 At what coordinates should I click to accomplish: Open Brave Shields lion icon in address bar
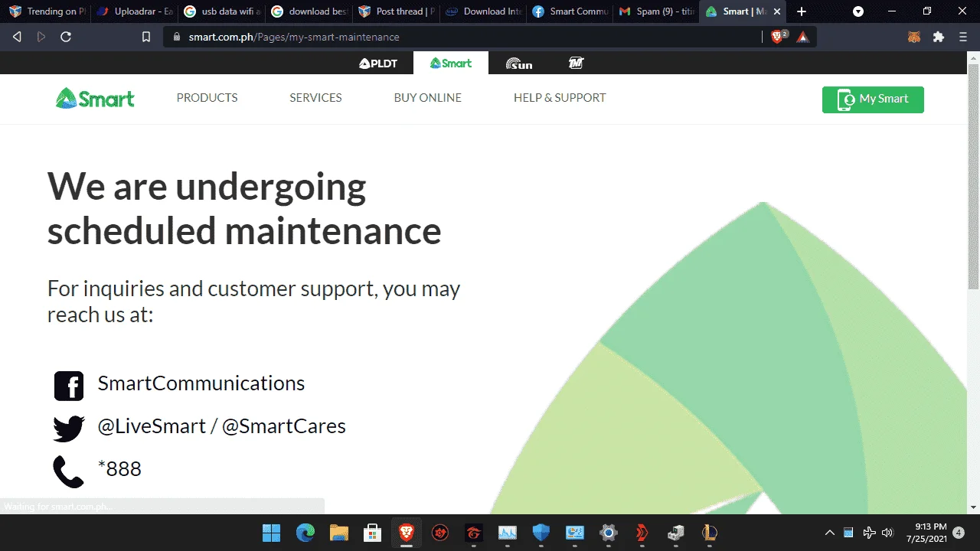(778, 37)
